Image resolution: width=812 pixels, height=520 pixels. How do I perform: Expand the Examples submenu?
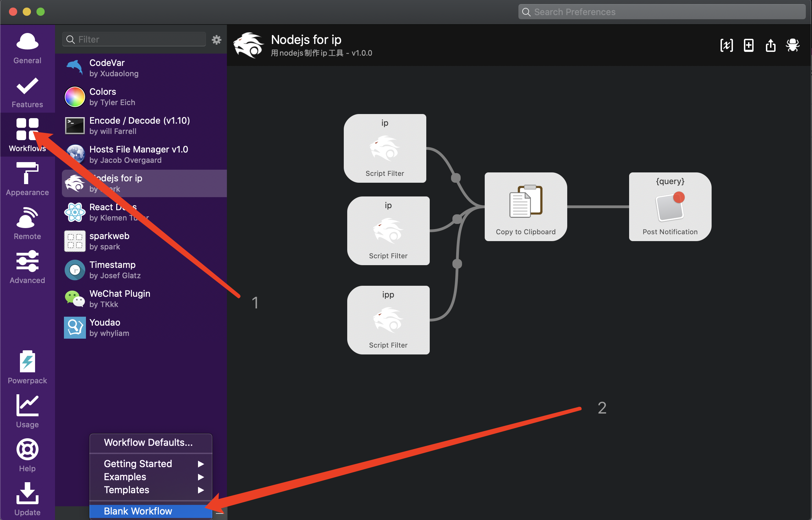pos(151,477)
